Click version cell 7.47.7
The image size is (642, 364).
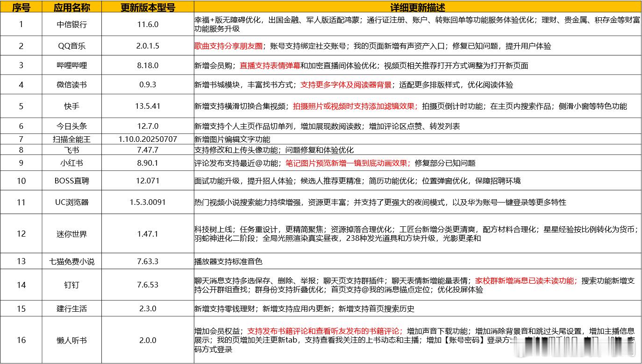[148, 150]
